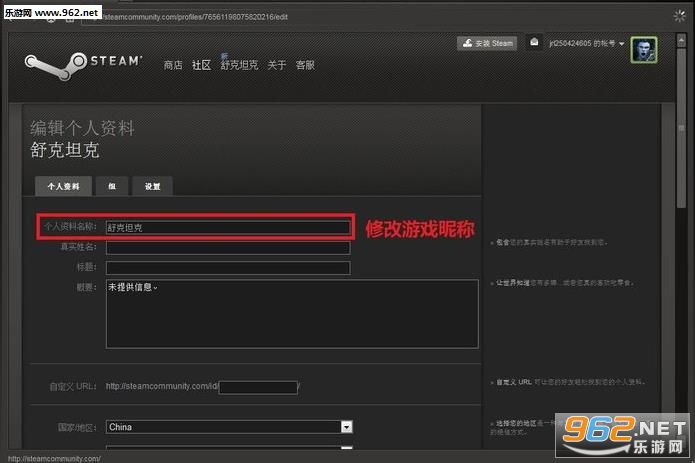Click the Steam logo icon
Screen dimensions: 695x463
point(56,66)
